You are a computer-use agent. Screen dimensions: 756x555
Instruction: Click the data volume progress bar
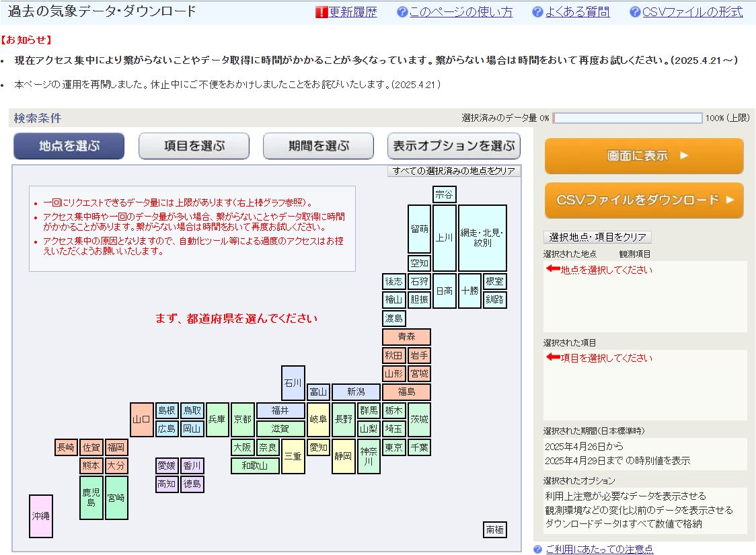point(627,118)
